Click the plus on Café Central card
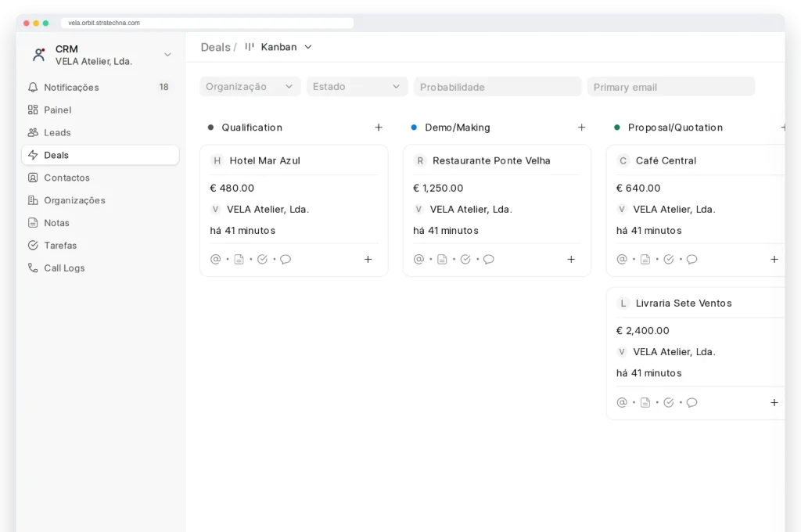Image resolution: width=801 pixels, height=532 pixels. (774, 259)
